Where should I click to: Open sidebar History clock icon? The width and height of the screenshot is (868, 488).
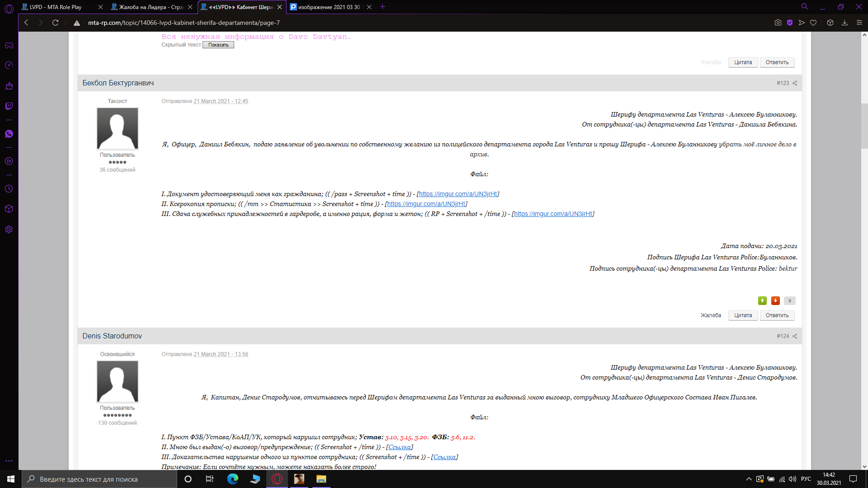9,189
